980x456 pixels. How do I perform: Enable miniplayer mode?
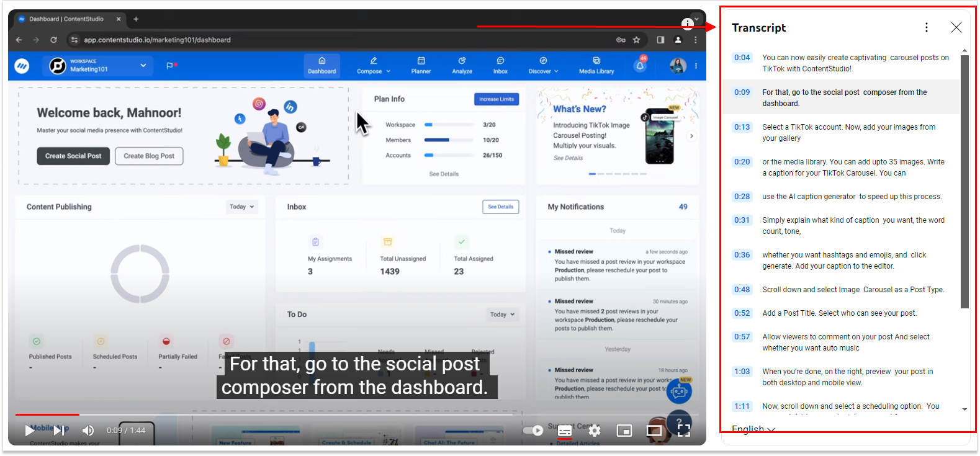(x=624, y=431)
